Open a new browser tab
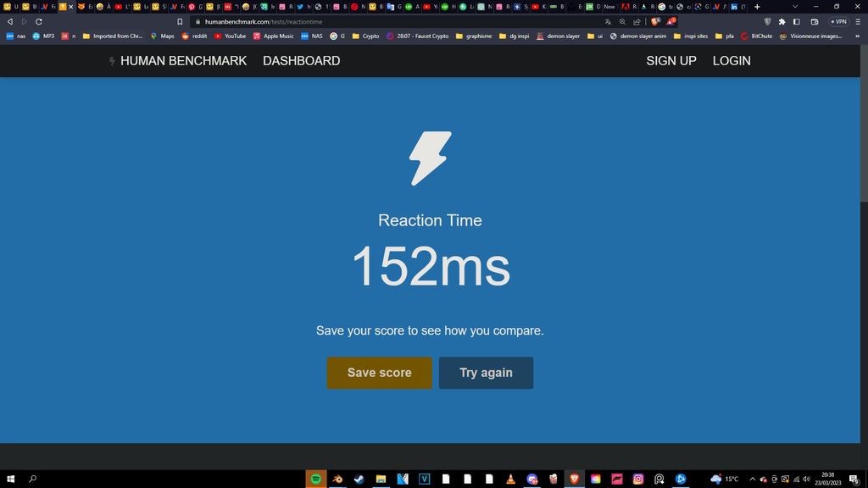The height and width of the screenshot is (488, 868). [x=757, y=7]
